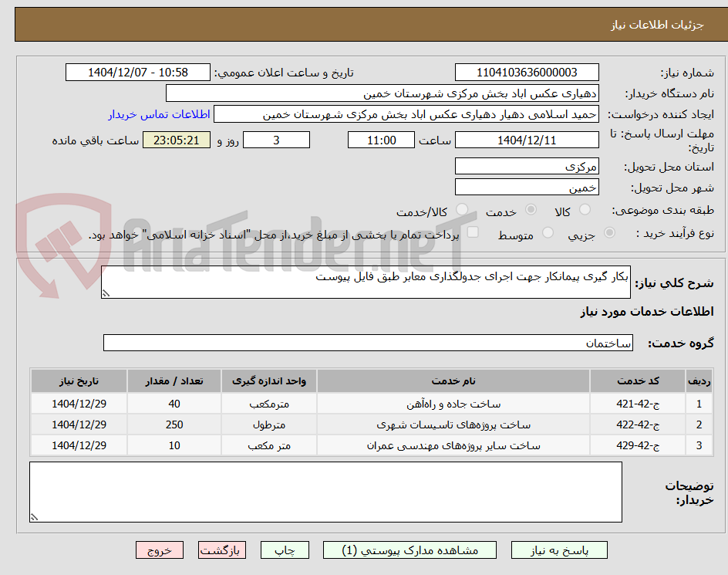Select the کالا/خدمت radio button
728x575 pixels.
tap(461, 210)
